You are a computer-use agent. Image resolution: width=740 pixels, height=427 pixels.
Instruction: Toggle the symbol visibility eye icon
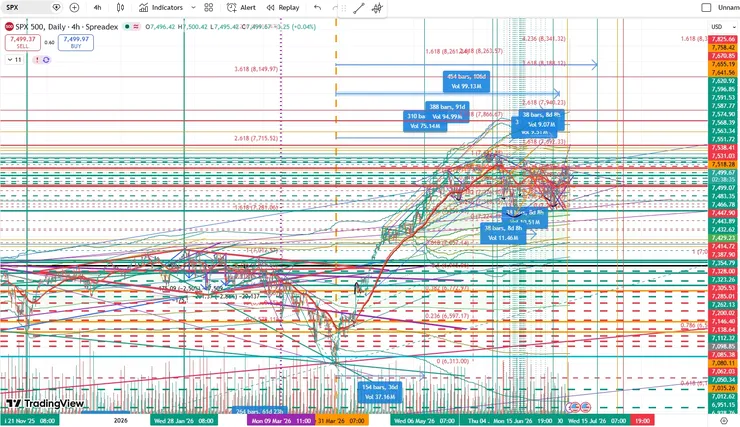click(57, 7)
